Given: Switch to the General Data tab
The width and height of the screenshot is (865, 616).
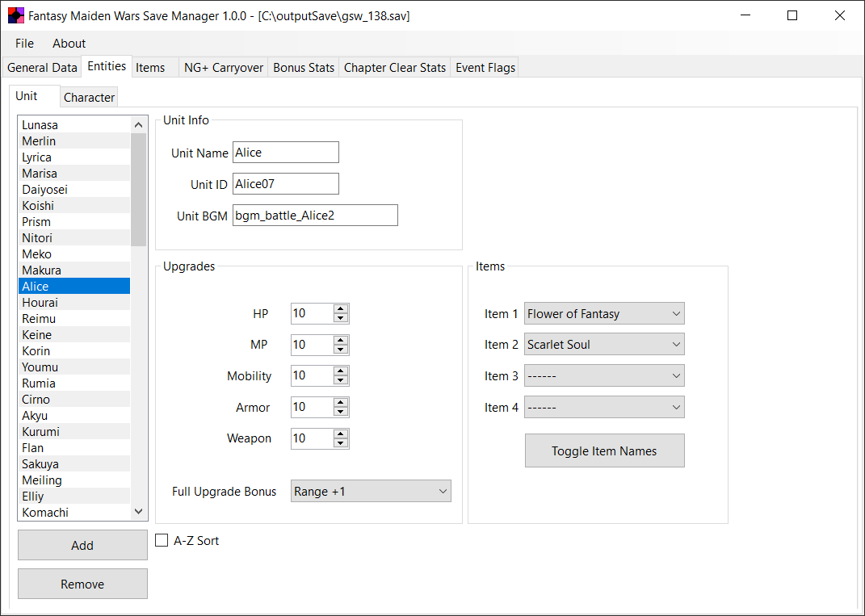Looking at the screenshot, I should 42,67.
